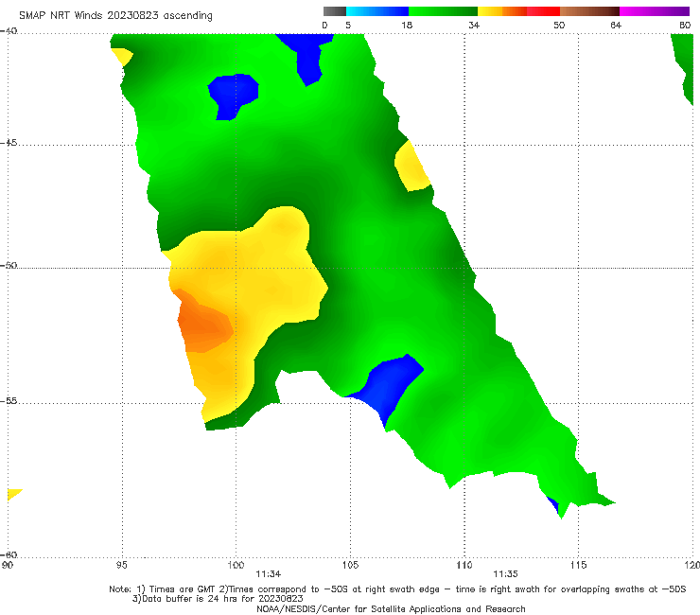Click the yellow patch on the swath's right edge near -45
The width and height of the screenshot is (700, 615).
pos(411,167)
